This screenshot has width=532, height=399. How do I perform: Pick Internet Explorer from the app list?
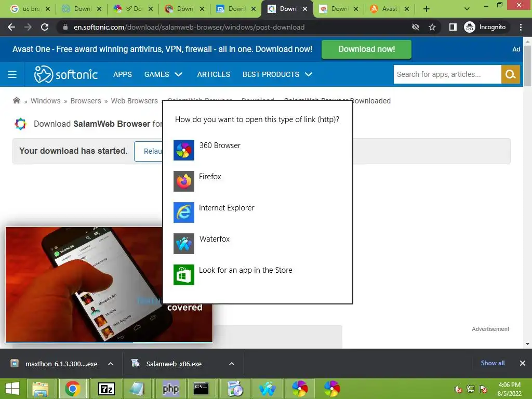tap(257, 212)
